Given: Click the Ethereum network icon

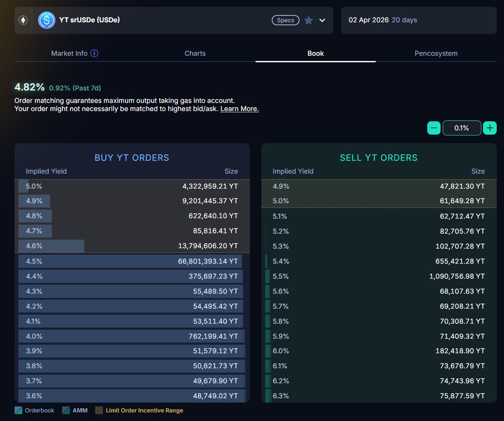Looking at the screenshot, I should tap(23, 20).
